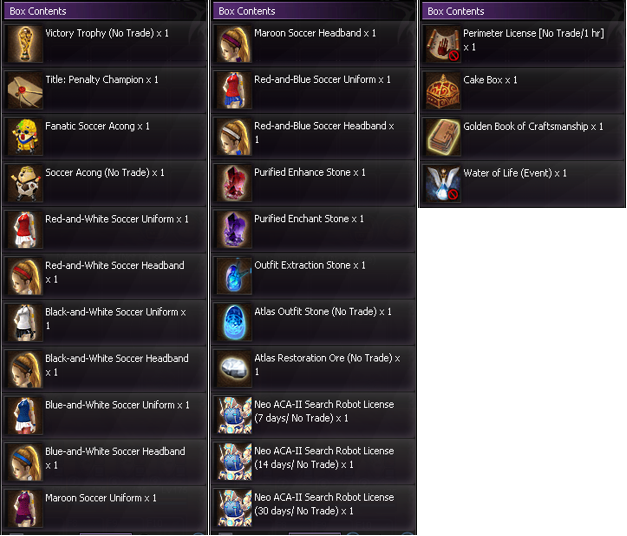
Task: Click the Neo ACA-II 7 days license row
Action: pyautogui.click(x=314, y=415)
